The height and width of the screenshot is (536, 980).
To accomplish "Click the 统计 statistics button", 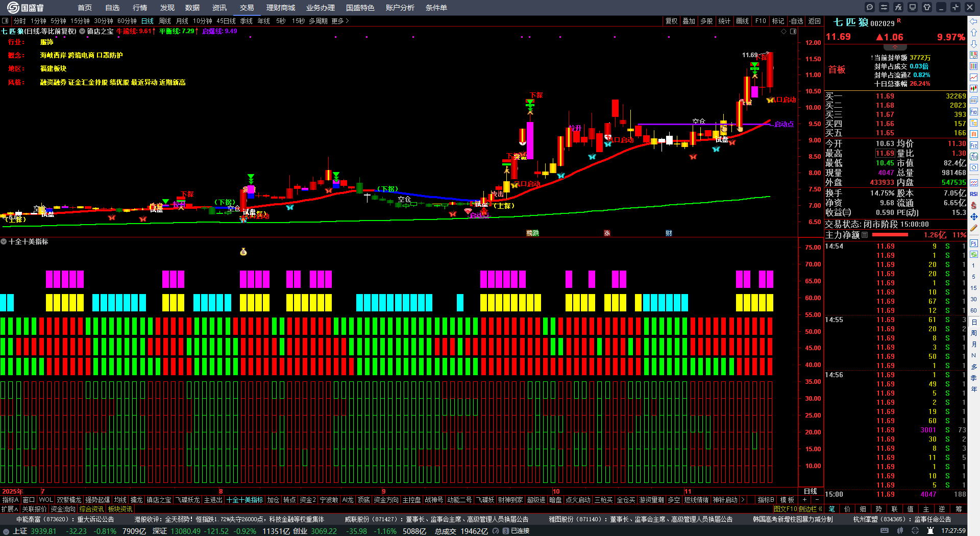I will coord(724,21).
